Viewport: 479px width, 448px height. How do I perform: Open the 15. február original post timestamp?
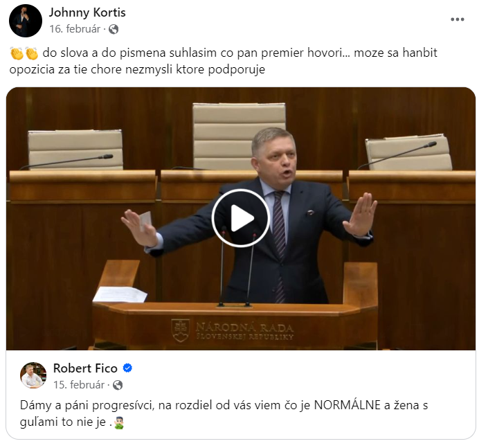[x=79, y=385]
